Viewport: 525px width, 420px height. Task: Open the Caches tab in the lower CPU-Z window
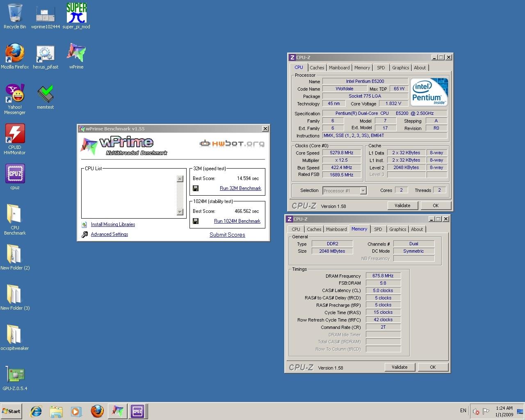(x=314, y=229)
